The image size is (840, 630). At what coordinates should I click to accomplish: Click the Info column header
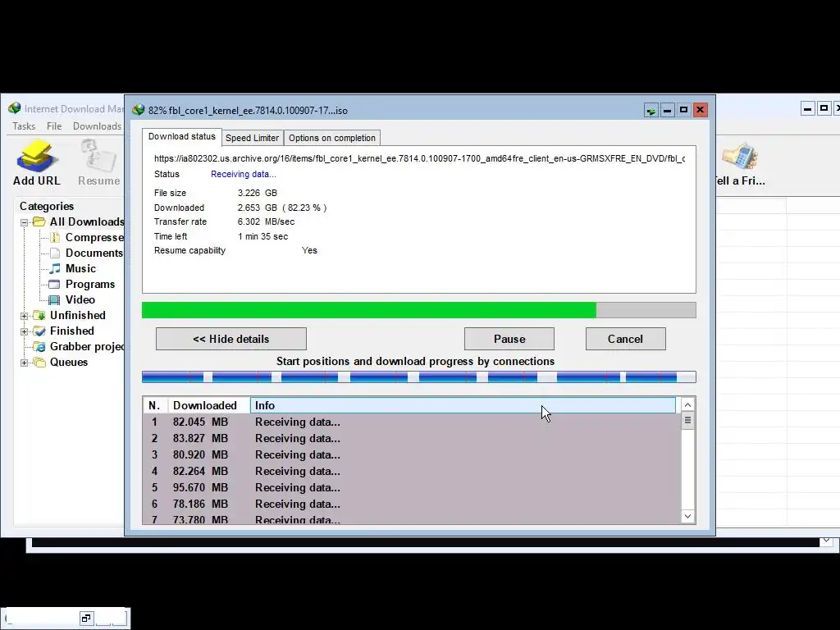463,405
